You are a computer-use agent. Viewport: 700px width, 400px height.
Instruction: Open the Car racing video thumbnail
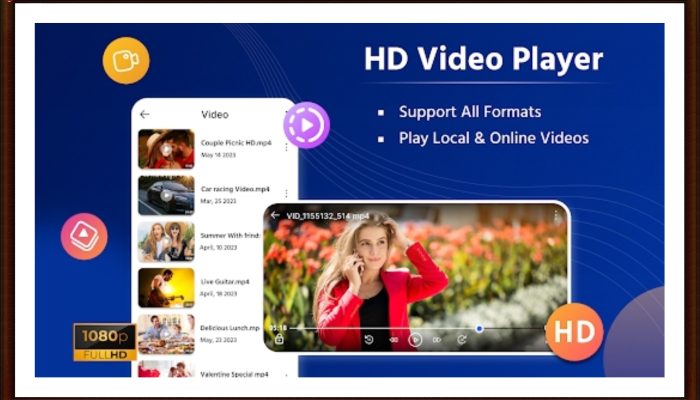(166, 196)
